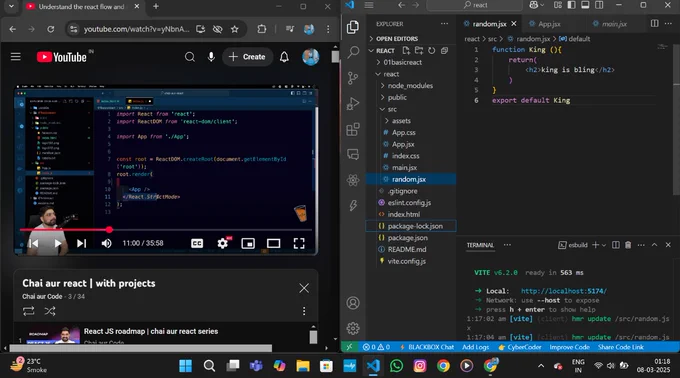Toggle VS Code panel layout button

(585, 5)
